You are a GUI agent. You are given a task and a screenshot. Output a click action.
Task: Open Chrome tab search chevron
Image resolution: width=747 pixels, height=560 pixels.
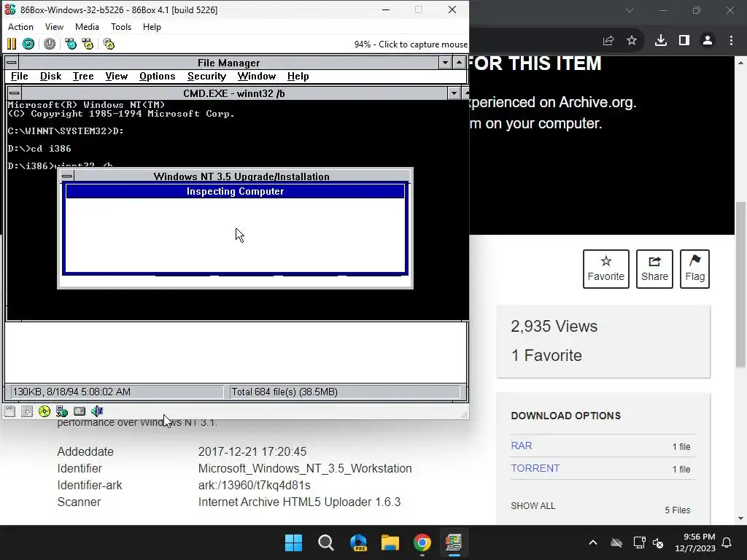(x=630, y=10)
